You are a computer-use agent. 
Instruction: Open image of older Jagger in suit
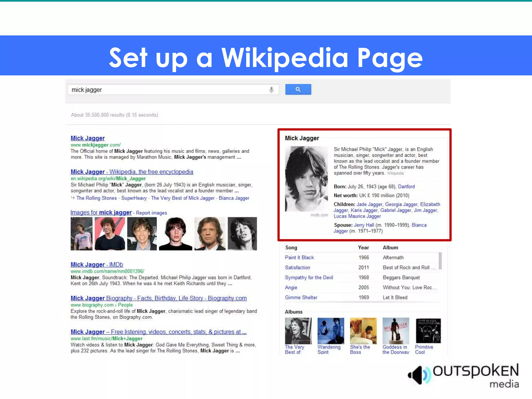[x=210, y=234]
